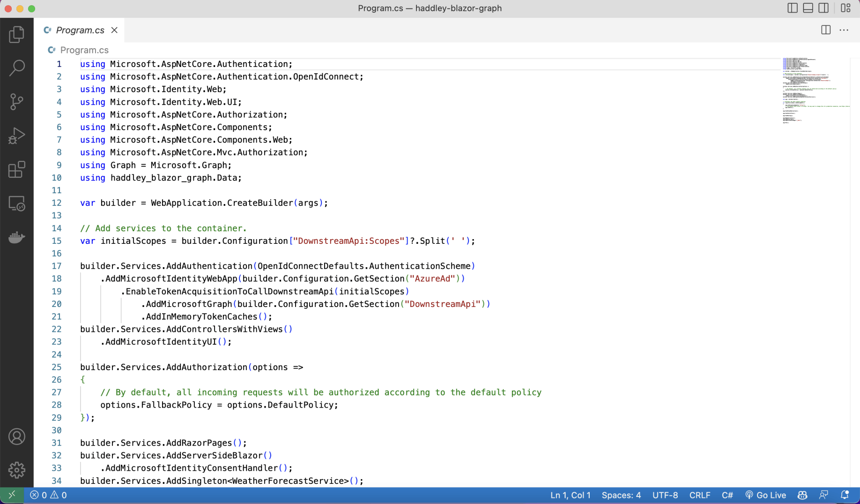
Task: Open the Manage settings gear
Action: (x=17, y=470)
